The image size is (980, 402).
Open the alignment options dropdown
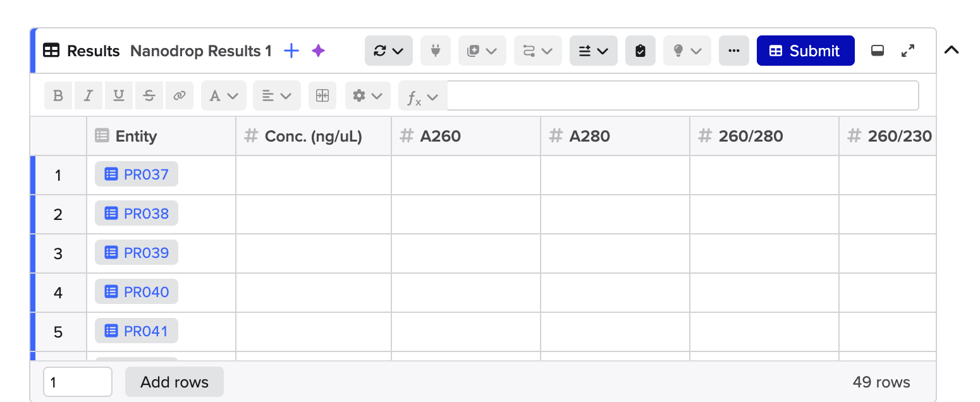pos(276,95)
